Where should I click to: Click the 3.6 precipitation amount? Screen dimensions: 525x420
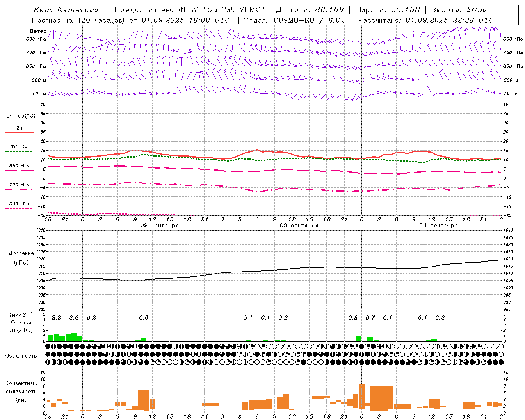[x=74, y=318]
